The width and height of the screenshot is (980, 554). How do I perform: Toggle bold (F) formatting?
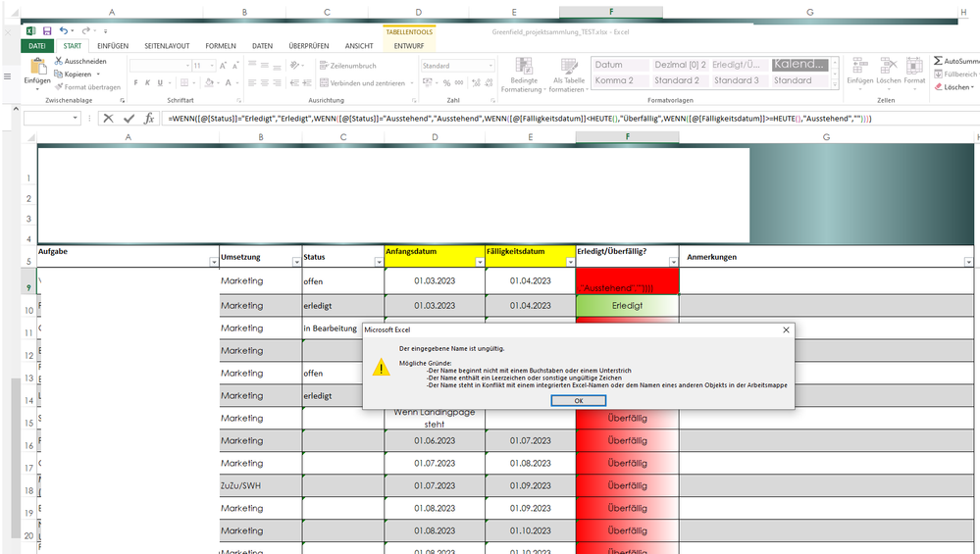click(135, 82)
